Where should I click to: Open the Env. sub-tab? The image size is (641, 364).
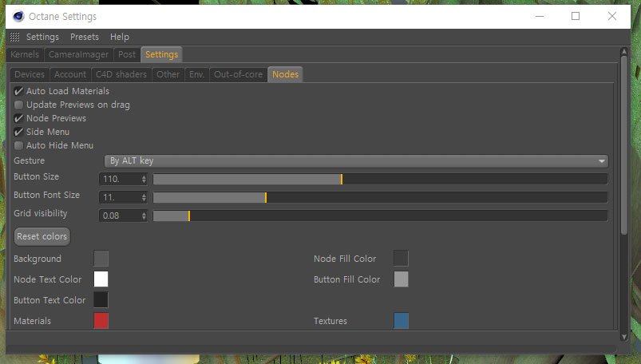pyautogui.click(x=196, y=74)
